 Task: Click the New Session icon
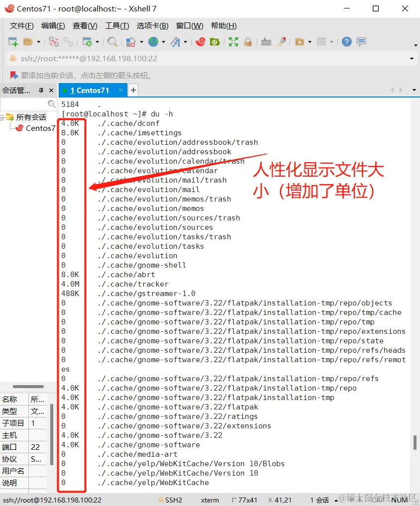coord(13,42)
